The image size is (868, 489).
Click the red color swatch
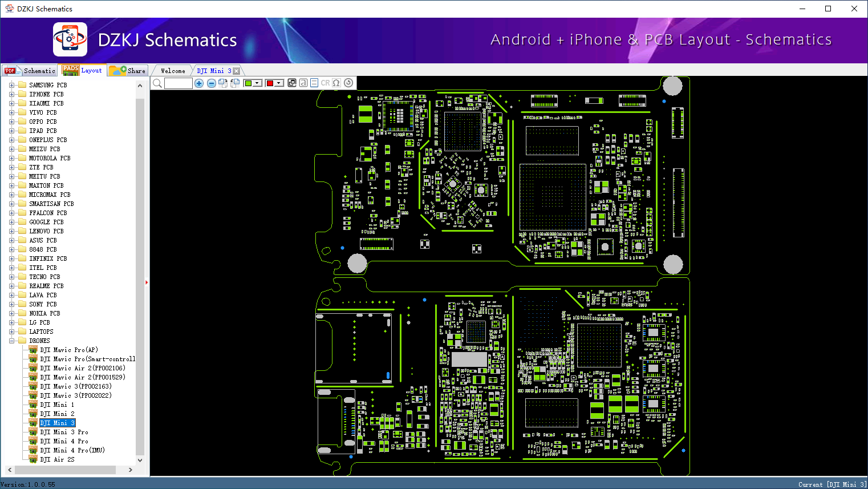270,83
